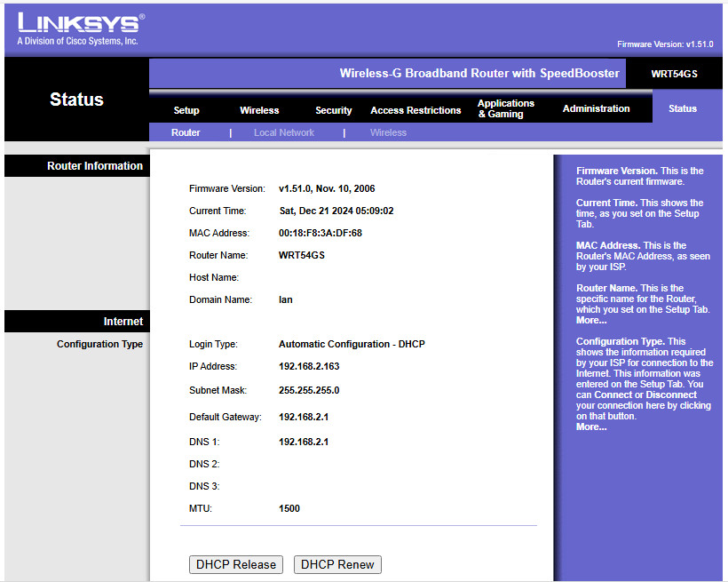Open the More link under the Configuration Type help
Screen dimensions: 728x582
coord(591,427)
